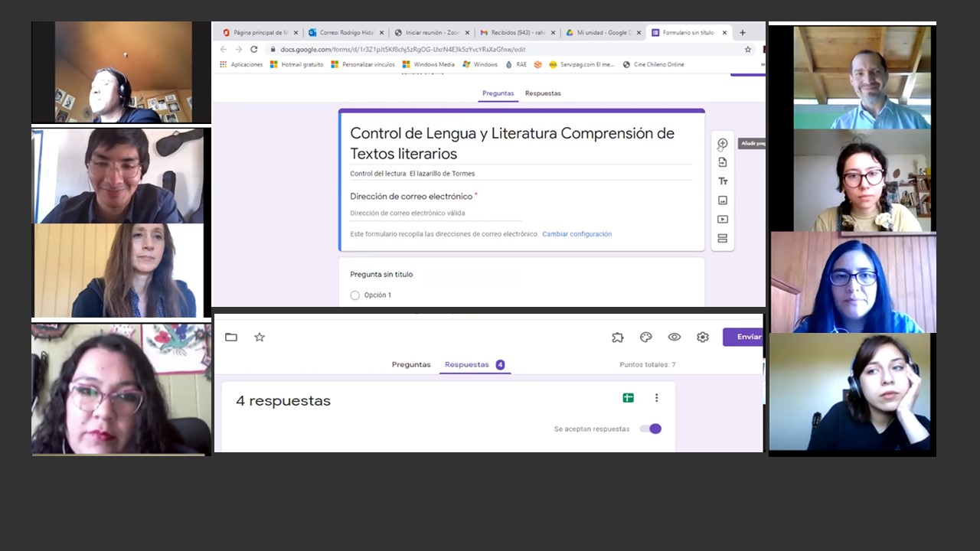The height and width of the screenshot is (551, 980).
Task: Preview the form with the eye icon
Action: 674,337
